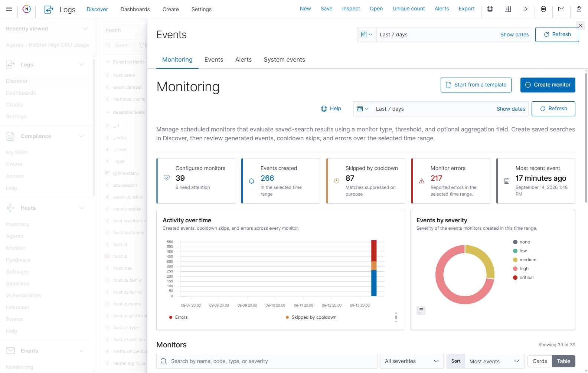
Task: Switch monitors view to Table
Action: (x=563, y=361)
